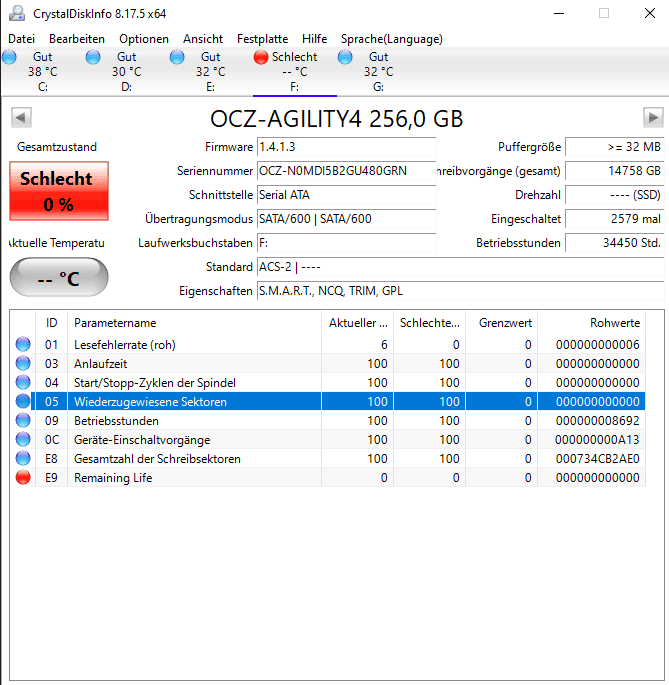Click the Eigenschaften field S.M.A.R.T., NCQ
This screenshot has width=669, height=685.
click(x=461, y=291)
